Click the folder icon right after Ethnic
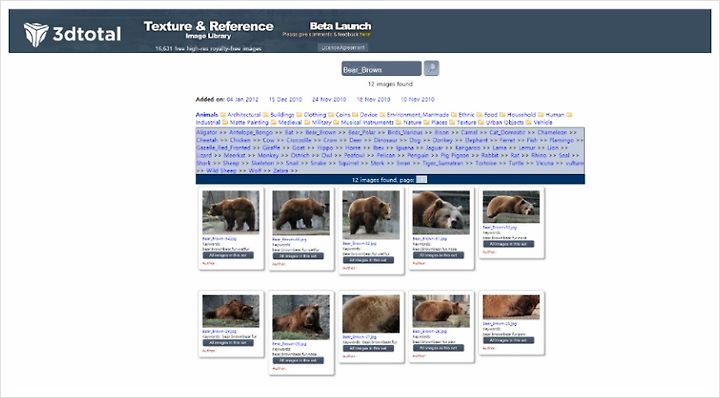720x398 pixels. [x=479, y=115]
